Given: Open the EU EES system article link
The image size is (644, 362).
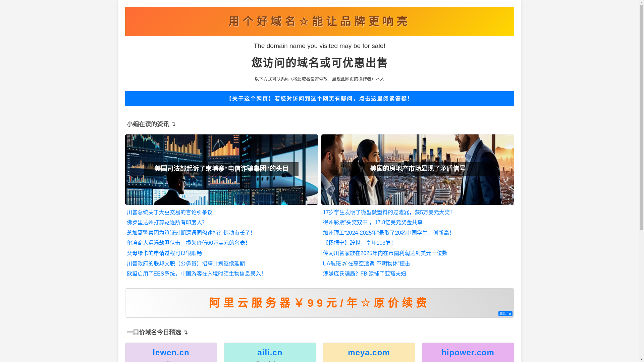Looking at the screenshot, I should tap(195, 274).
